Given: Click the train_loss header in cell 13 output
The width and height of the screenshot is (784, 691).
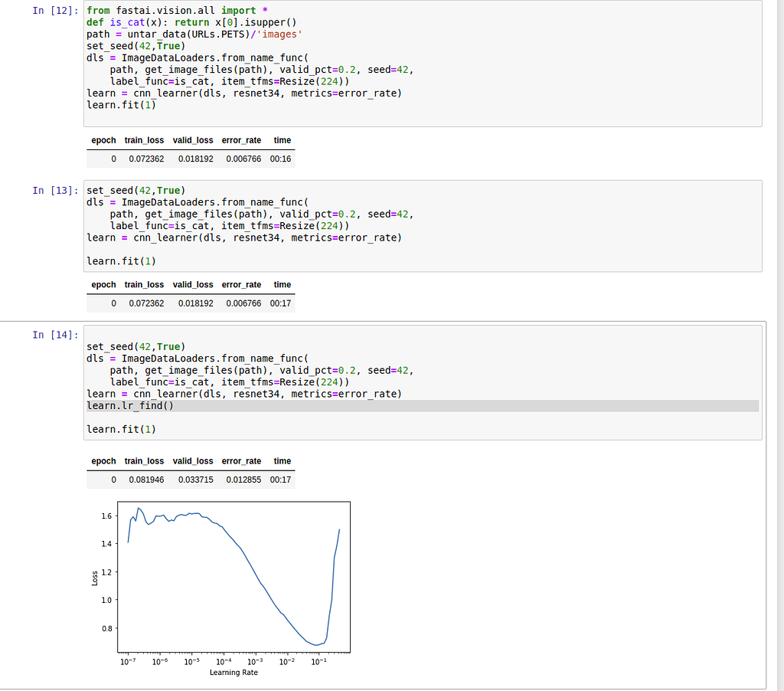Looking at the screenshot, I should (144, 284).
